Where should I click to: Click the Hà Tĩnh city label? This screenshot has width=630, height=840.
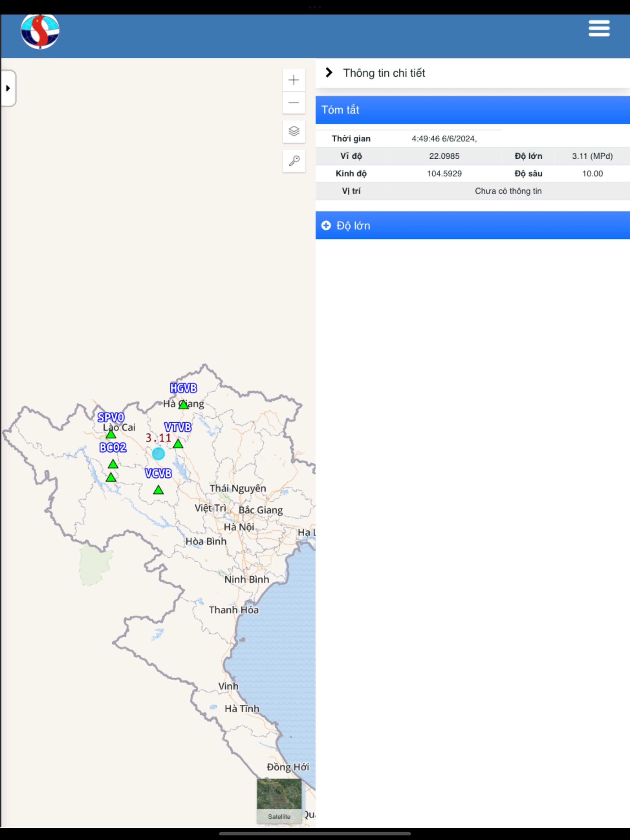[x=242, y=709]
